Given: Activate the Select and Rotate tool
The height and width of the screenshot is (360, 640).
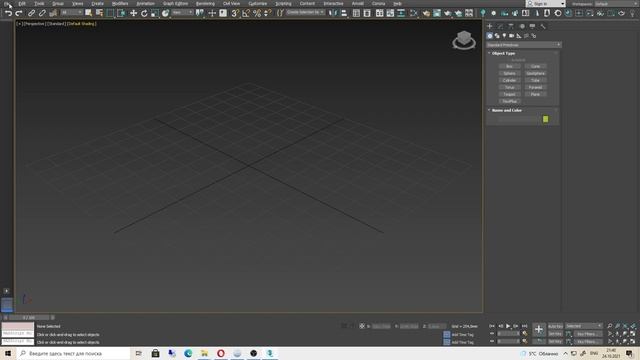Looking at the screenshot, I should (144, 13).
